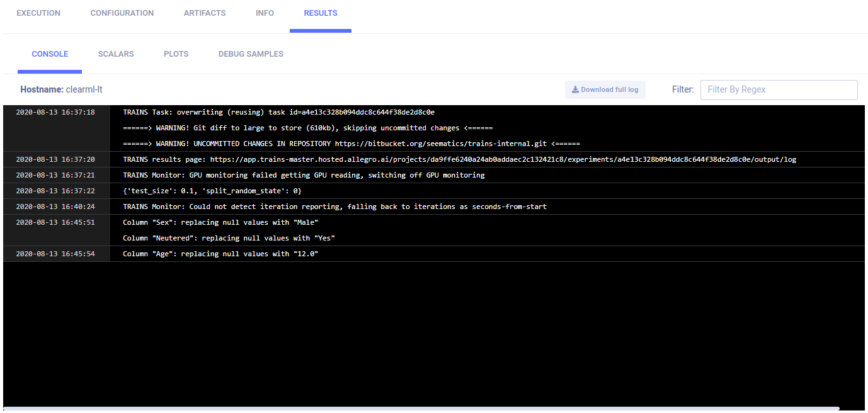Select the Column "Age" null values line
The width and height of the screenshot is (868, 413).
coord(220,254)
